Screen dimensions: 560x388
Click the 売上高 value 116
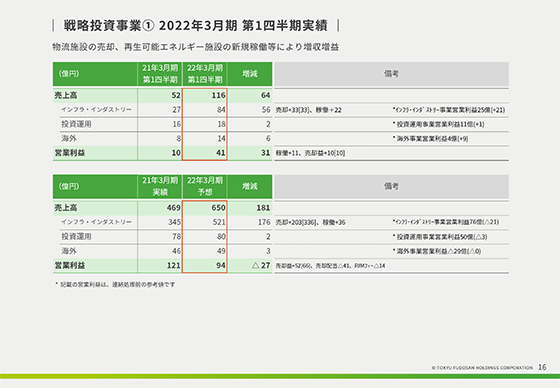218,95
